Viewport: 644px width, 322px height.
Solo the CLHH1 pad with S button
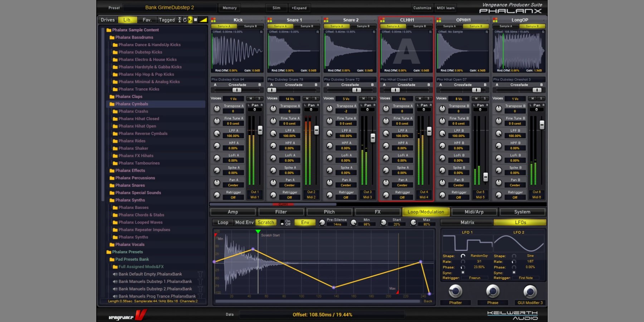428,98
